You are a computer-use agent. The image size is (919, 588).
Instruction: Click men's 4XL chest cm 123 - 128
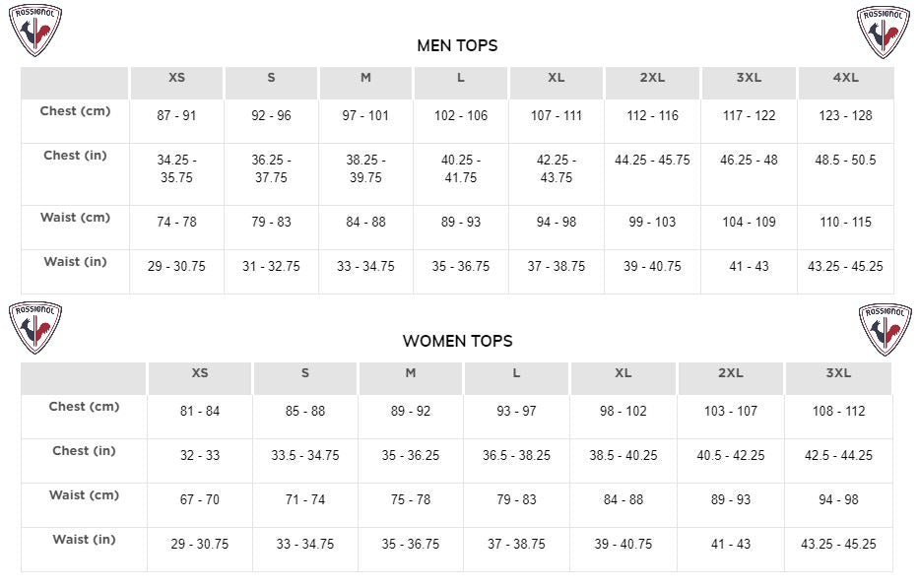[x=845, y=115]
